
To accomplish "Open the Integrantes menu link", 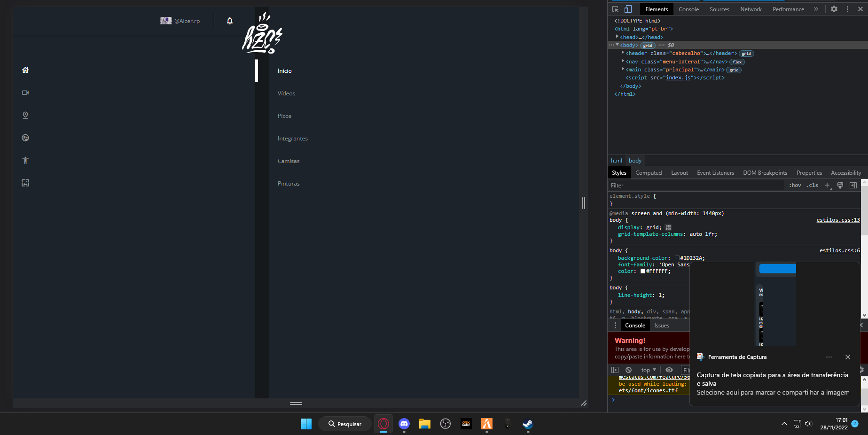I will coord(292,139).
